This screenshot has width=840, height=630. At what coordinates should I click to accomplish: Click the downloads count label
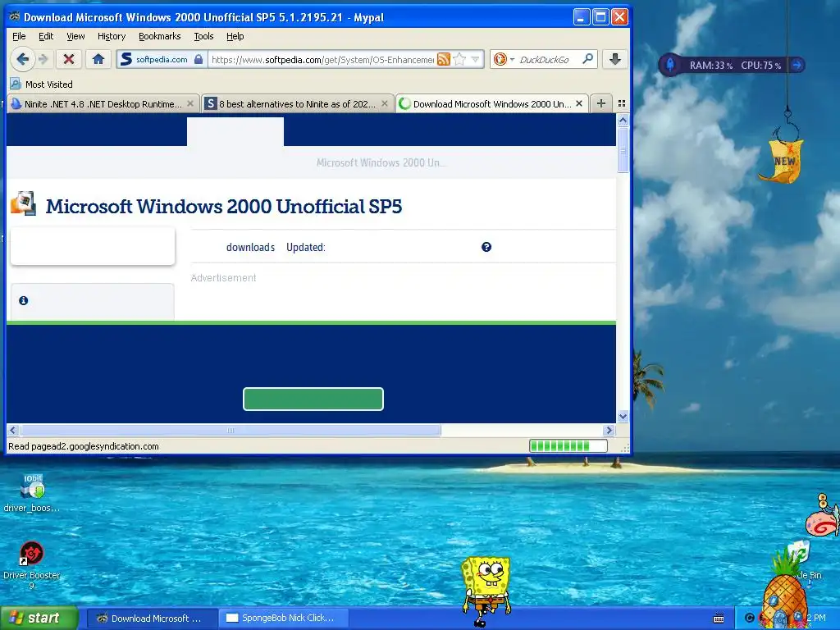[250, 247]
